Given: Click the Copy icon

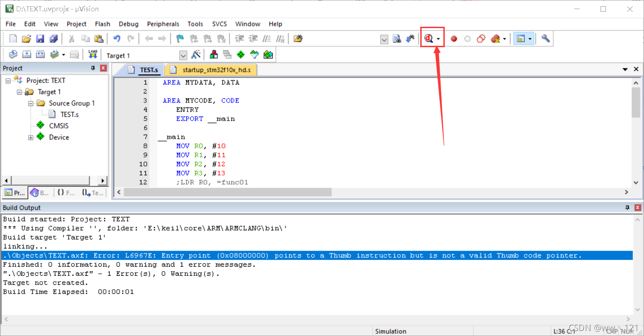Looking at the screenshot, I should click(x=85, y=39).
